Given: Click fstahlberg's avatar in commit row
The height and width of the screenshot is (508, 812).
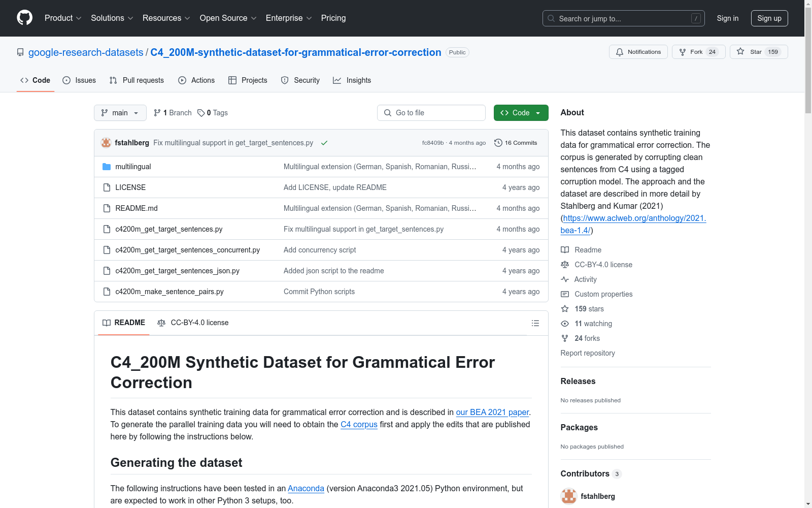Looking at the screenshot, I should pos(106,143).
